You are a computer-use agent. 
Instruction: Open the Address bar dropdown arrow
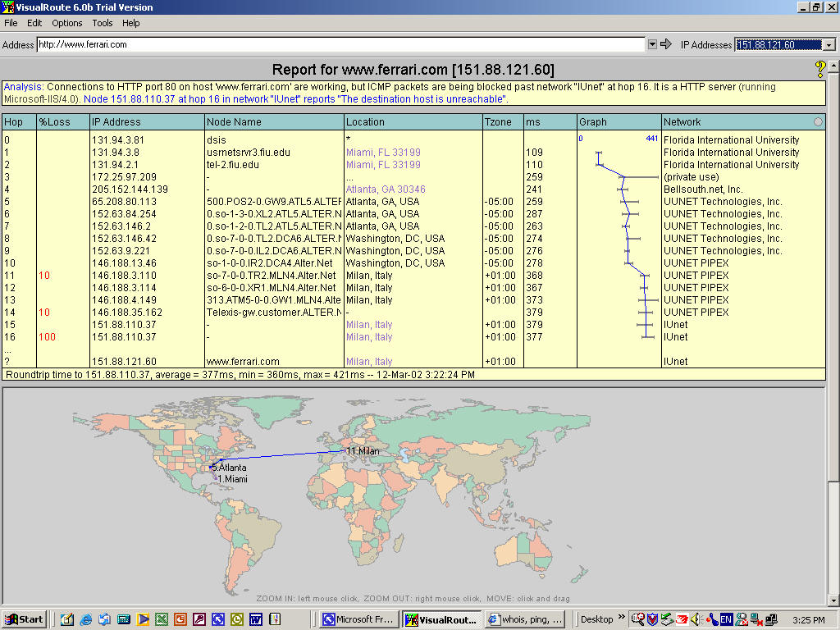(652, 44)
